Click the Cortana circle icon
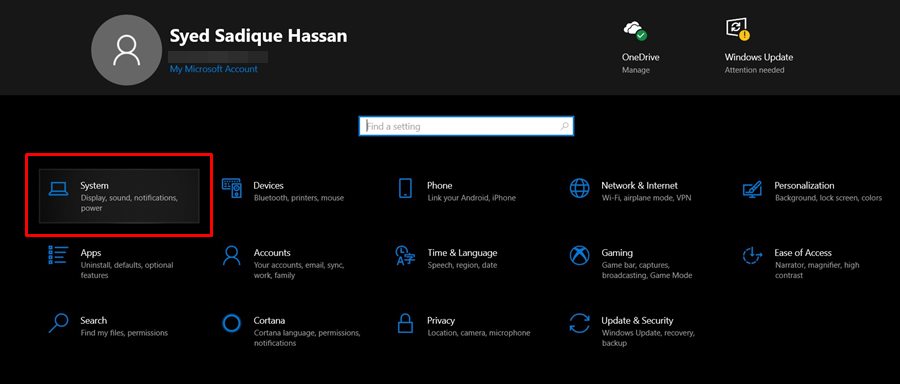Viewport: 900px width, 384px height. click(x=231, y=323)
